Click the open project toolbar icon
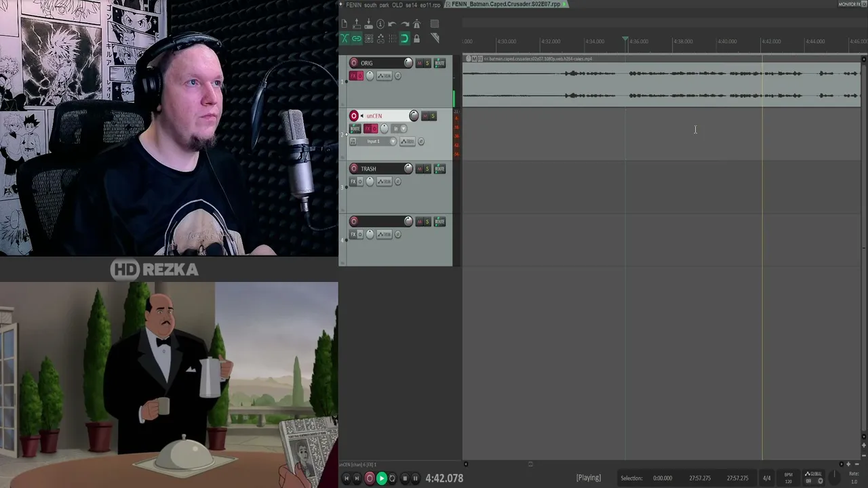Image resolution: width=868 pixels, height=488 pixels. click(x=357, y=24)
